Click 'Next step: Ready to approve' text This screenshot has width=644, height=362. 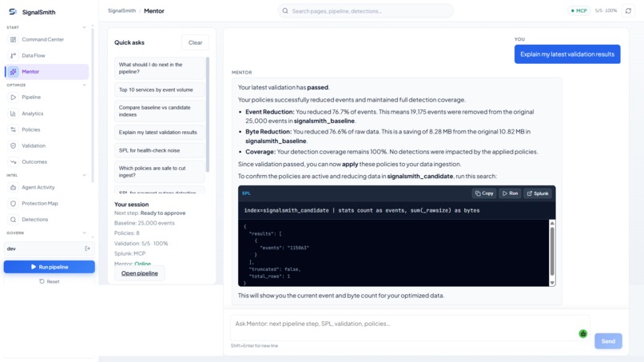click(150, 213)
